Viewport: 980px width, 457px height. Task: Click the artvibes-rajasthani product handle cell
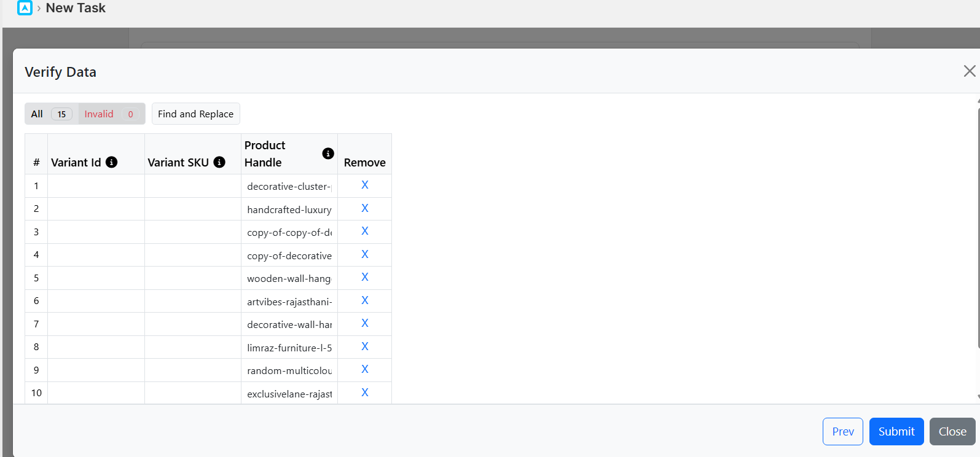point(289,302)
